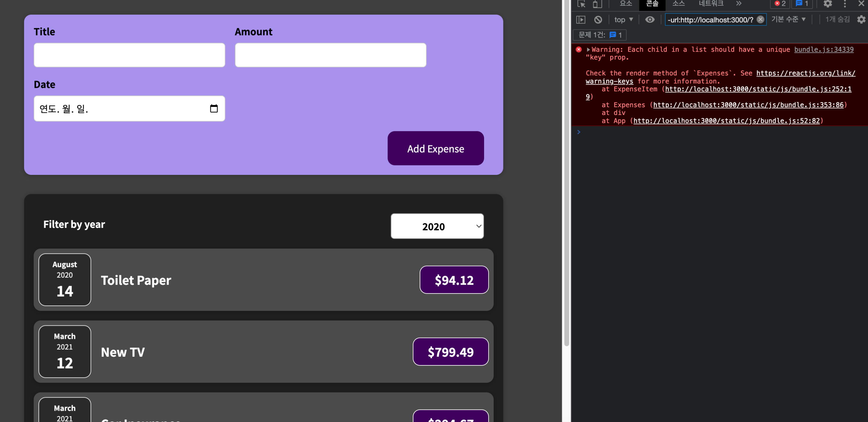This screenshot has height=422, width=868.
Task: Open DevTools main settings gear
Action: 828,4
